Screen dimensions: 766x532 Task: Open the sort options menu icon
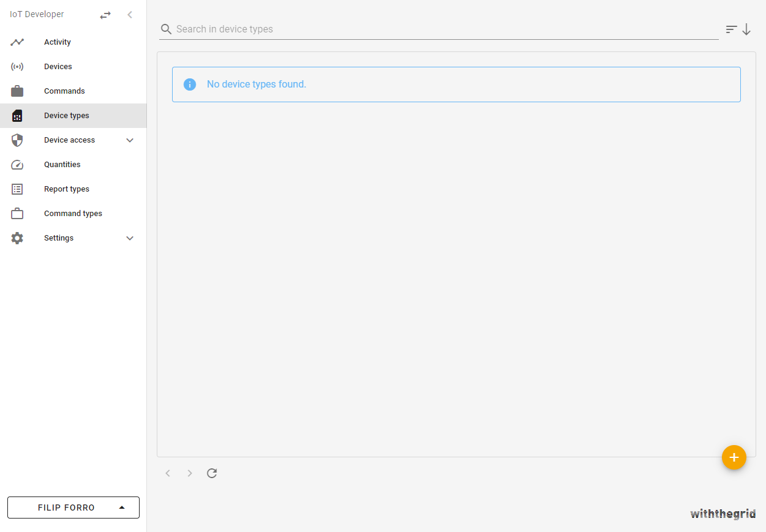coord(731,29)
